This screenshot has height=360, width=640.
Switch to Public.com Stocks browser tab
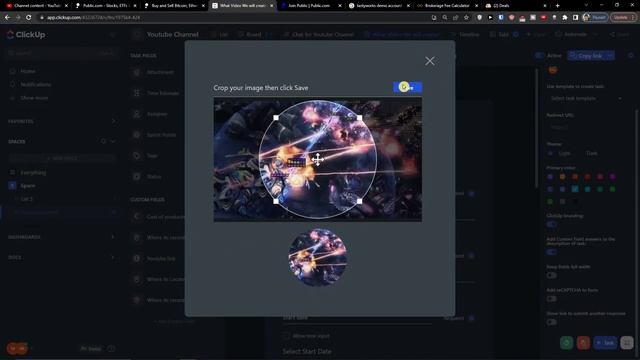[x=105, y=6]
